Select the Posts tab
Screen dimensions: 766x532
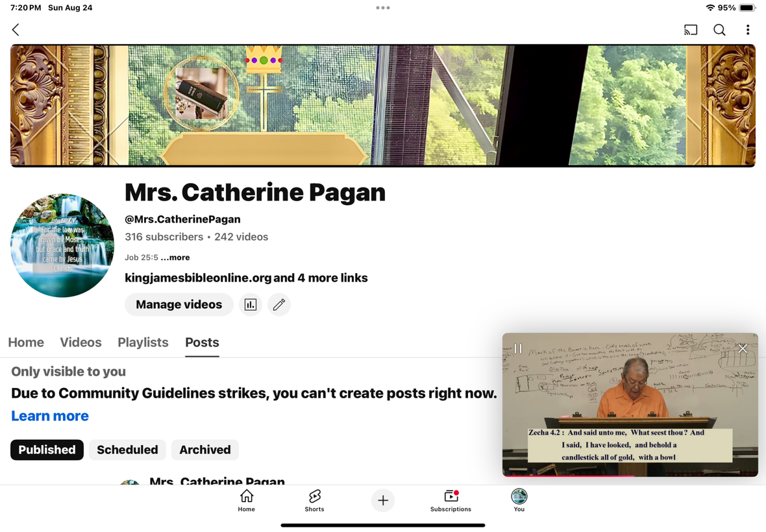[202, 342]
